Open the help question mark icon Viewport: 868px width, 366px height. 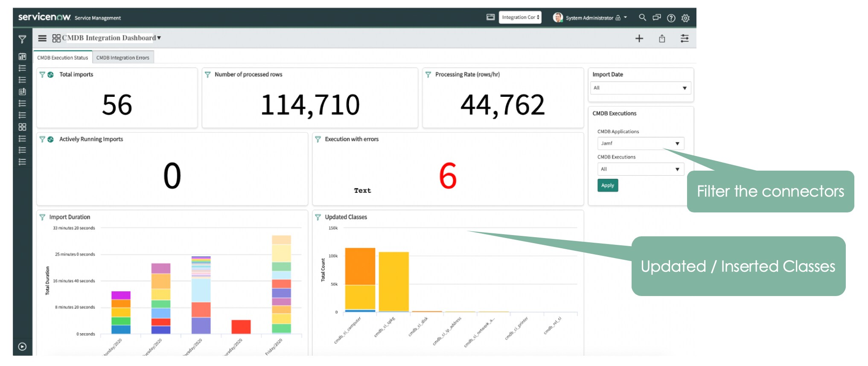pos(671,18)
